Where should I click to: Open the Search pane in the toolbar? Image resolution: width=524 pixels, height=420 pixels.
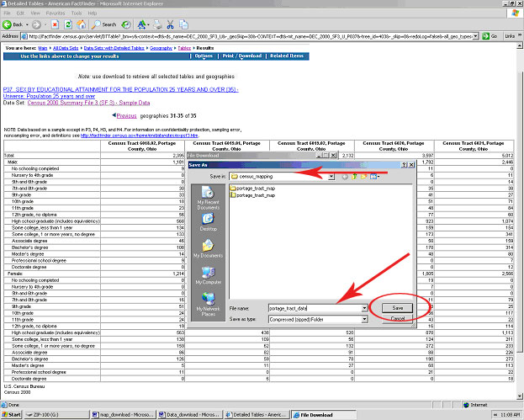tap(103, 24)
